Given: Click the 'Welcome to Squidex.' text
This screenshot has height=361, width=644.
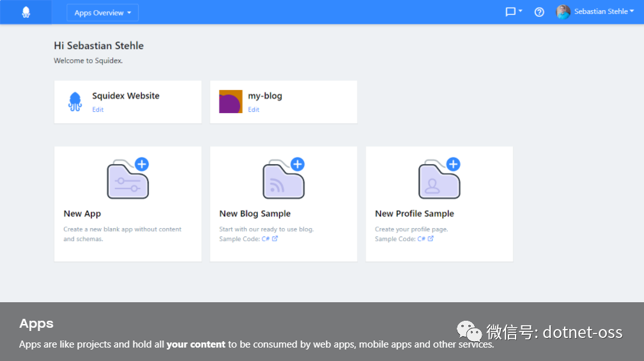Looking at the screenshot, I should (88, 61).
